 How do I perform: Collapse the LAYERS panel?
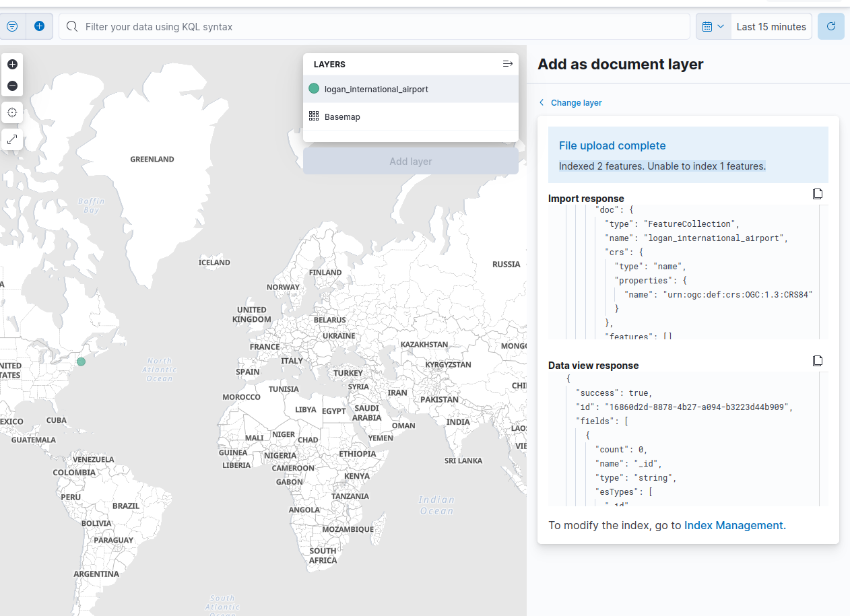tap(507, 63)
